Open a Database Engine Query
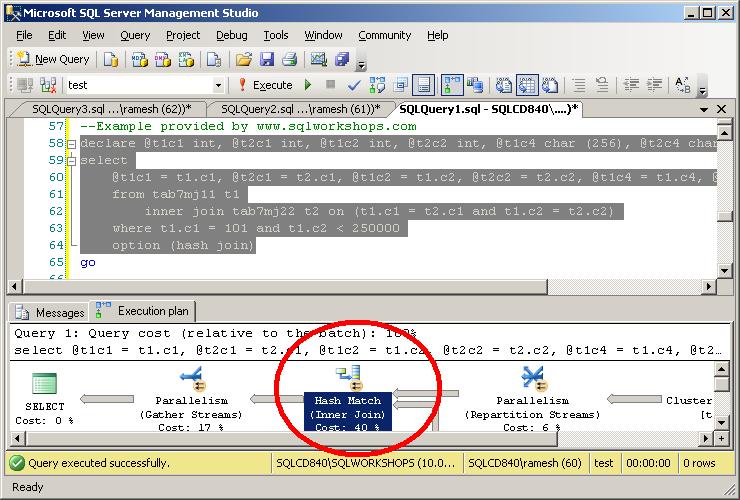Image resolution: width=740 pixels, height=500 pixels. (111, 59)
